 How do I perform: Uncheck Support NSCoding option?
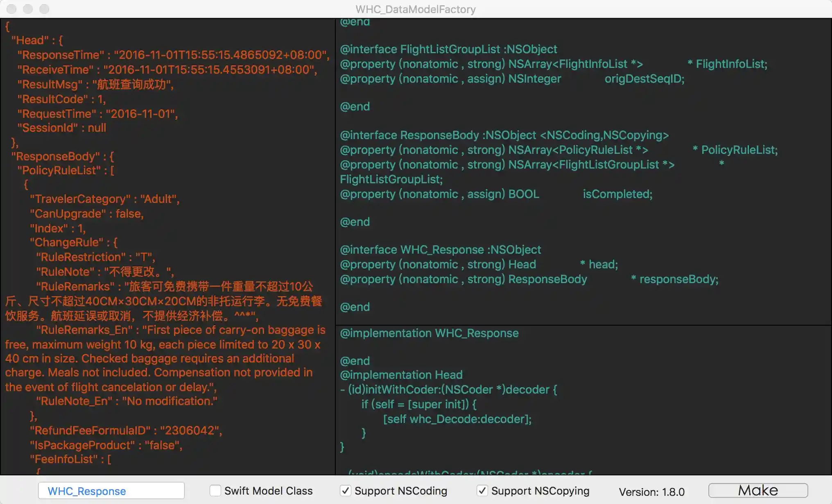tap(346, 491)
